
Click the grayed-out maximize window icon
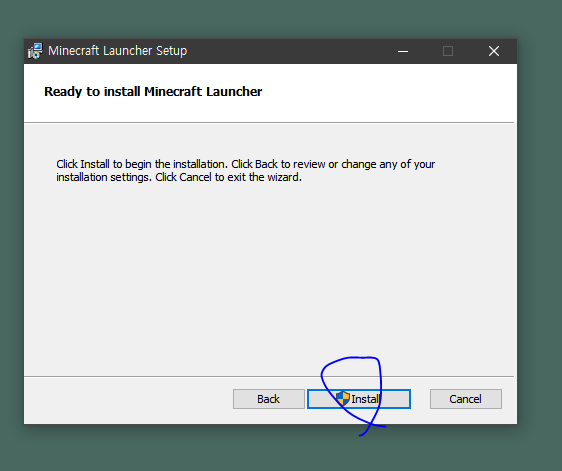coord(448,51)
